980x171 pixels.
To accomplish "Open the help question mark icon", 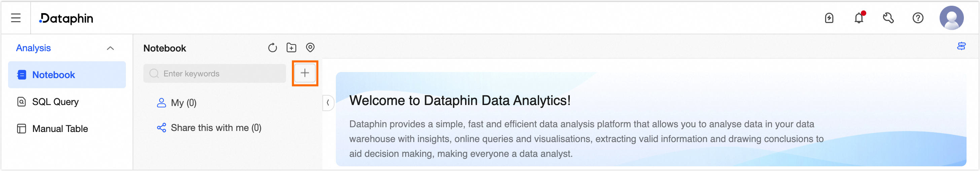I will (x=918, y=18).
